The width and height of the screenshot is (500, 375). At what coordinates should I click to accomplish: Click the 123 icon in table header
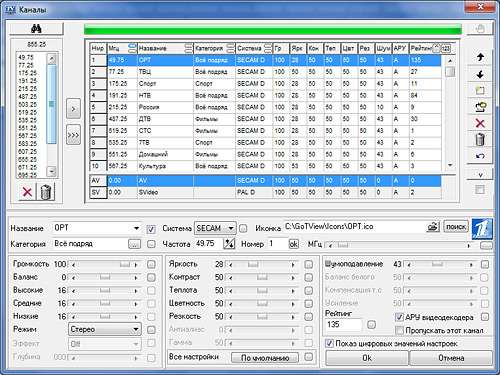tap(446, 48)
